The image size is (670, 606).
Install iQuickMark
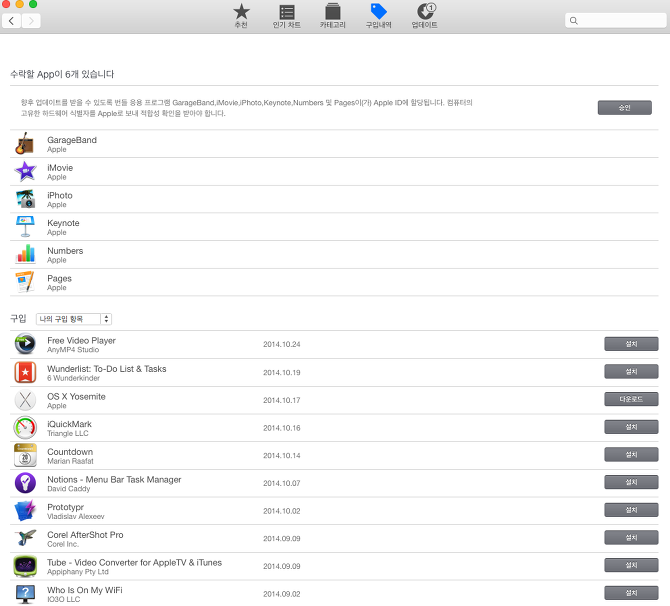631,427
